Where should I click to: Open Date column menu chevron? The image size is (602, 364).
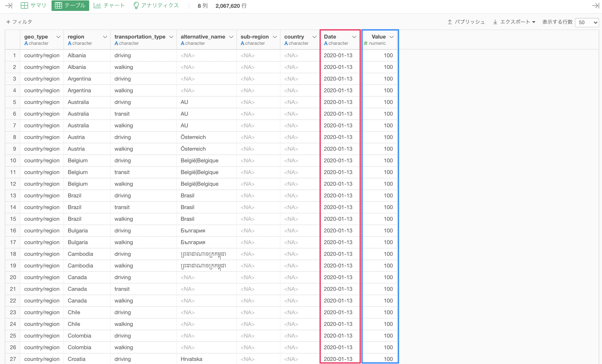pyautogui.click(x=354, y=37)
